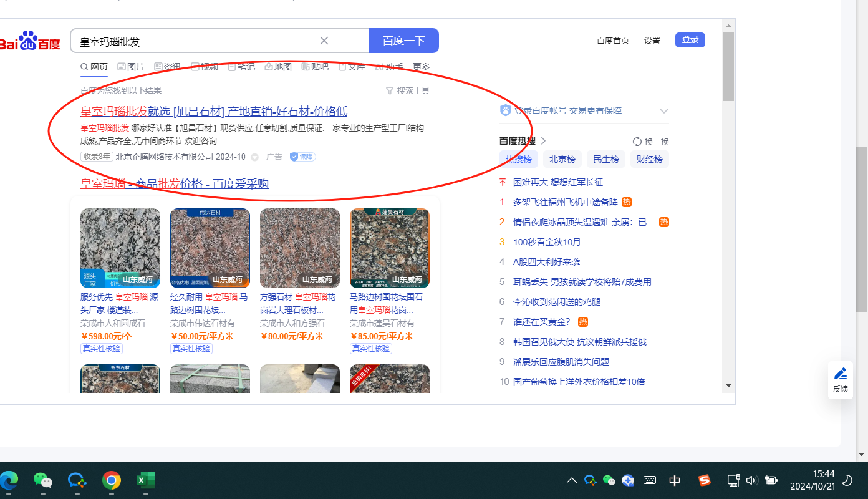The width and height of the screenshot is (868, 499).
Task: Click the Baidu logo
Action: [x=29, y=41]
